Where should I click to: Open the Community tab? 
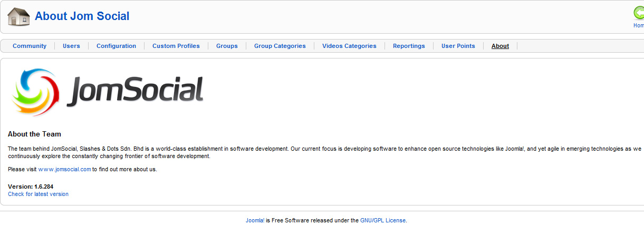coord(30,46)
